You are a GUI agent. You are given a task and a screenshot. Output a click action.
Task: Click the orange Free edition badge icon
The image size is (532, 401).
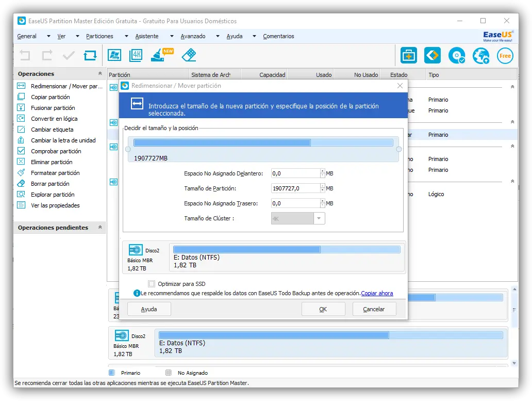pyautogui.click(x=505, y=56)
